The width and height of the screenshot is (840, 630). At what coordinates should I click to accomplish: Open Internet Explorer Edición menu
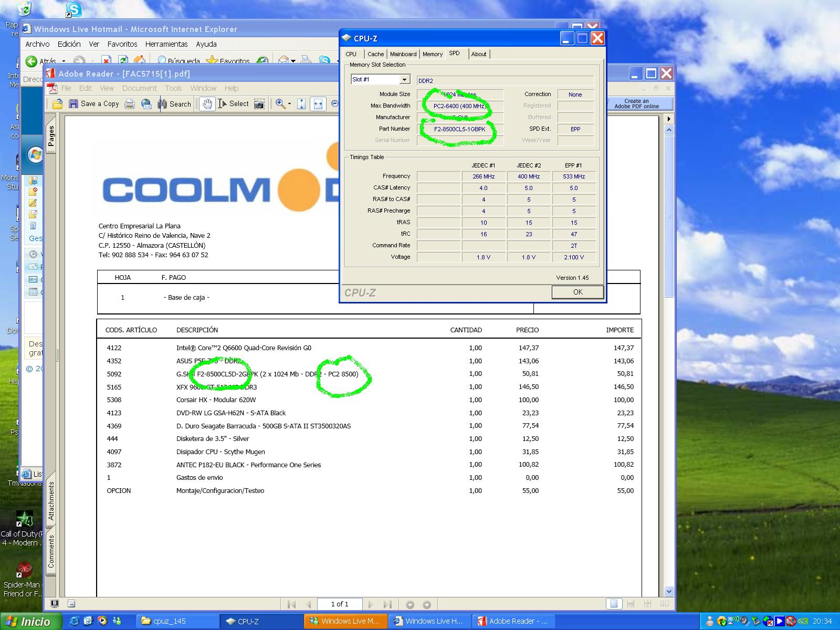(69, 44)
